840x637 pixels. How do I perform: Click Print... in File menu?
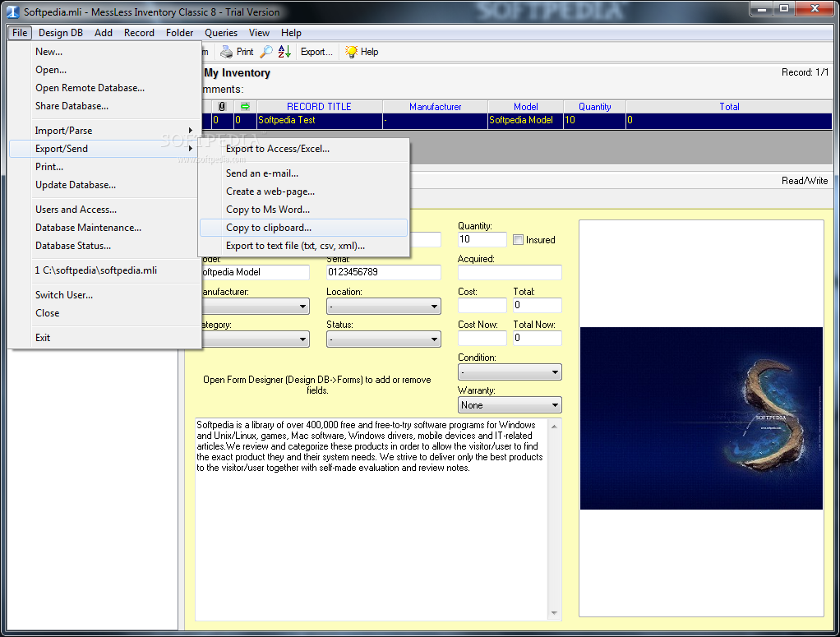pos(104,167)
